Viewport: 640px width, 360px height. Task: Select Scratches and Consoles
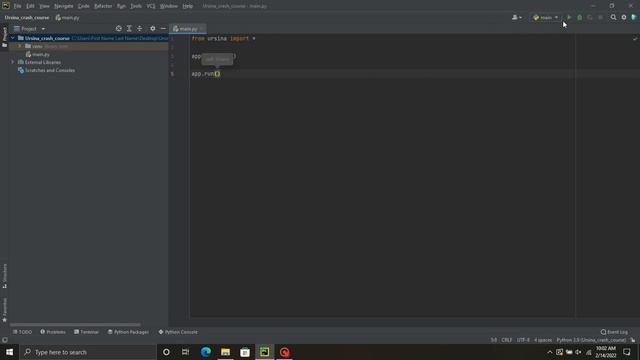point(46,70)
